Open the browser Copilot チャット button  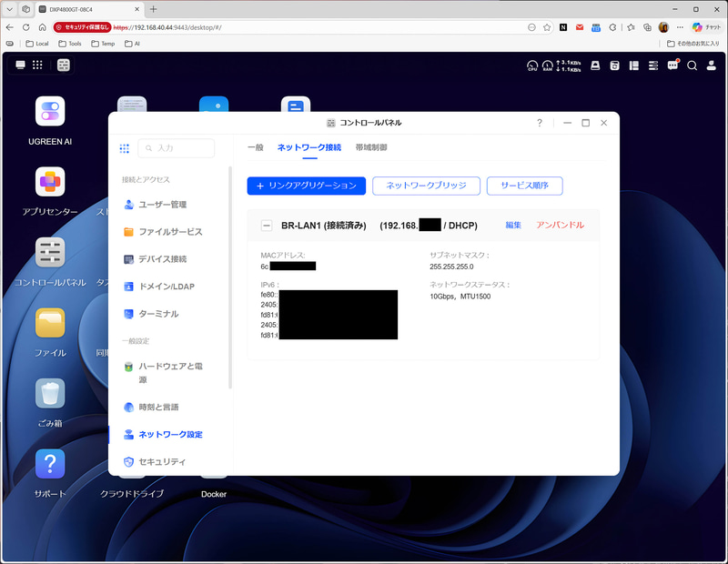tap(706, 27)
